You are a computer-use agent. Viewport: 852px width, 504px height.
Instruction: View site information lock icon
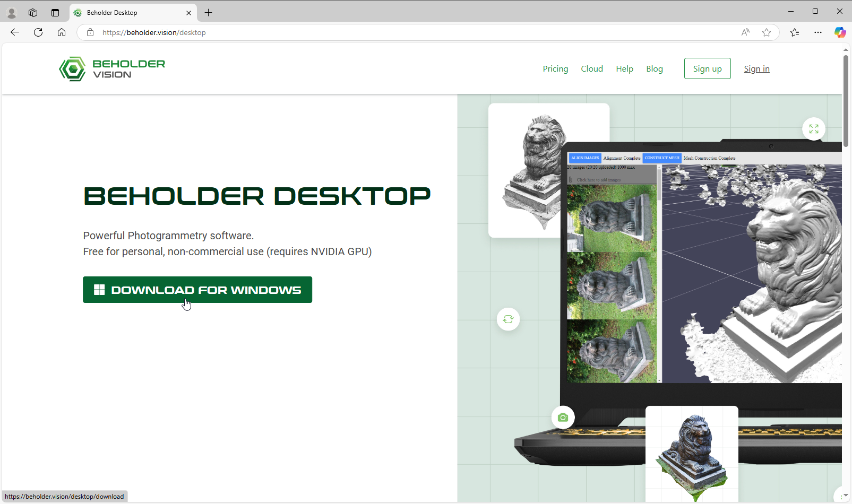(90, 32)
